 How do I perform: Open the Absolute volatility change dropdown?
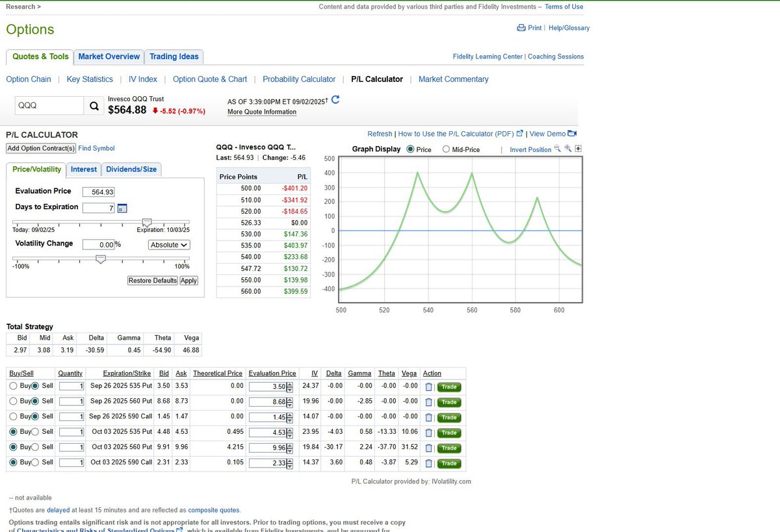169,245
